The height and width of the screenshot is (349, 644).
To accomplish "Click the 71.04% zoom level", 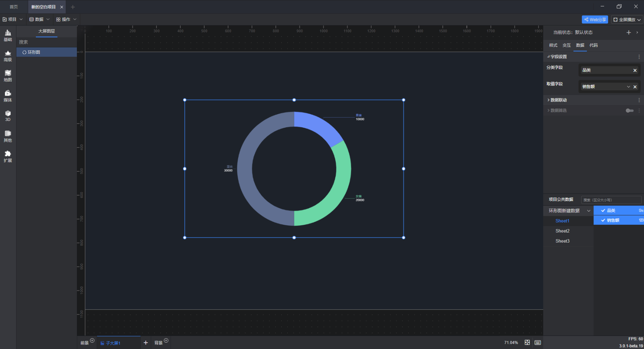I will (511, 343).
